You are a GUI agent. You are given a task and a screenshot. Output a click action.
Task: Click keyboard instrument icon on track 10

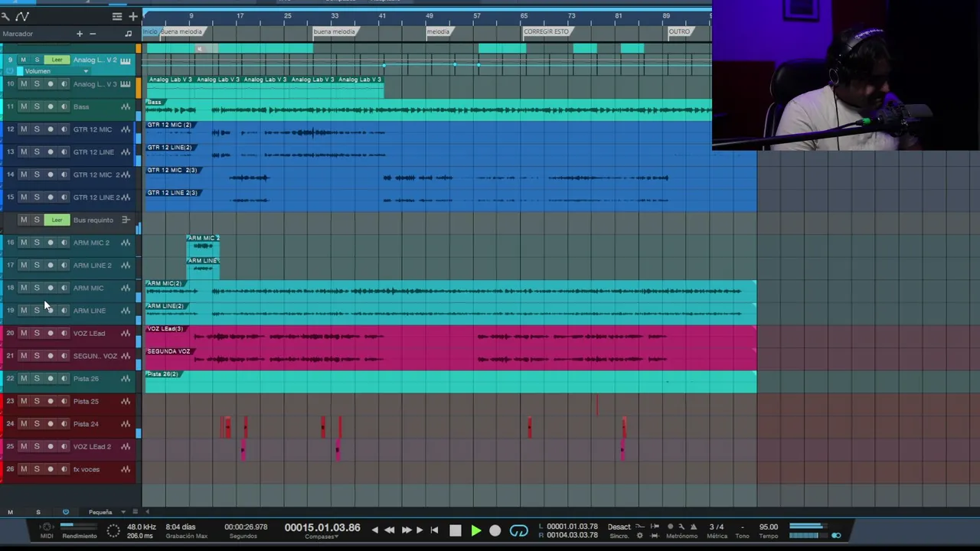pyautogui.click(x=126, y=84)
